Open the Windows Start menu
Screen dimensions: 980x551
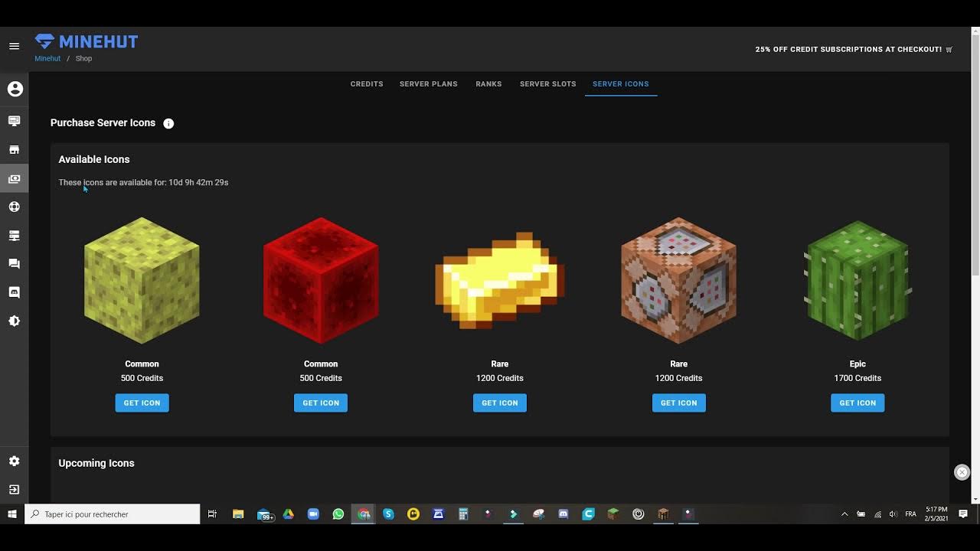pos(12,514)
